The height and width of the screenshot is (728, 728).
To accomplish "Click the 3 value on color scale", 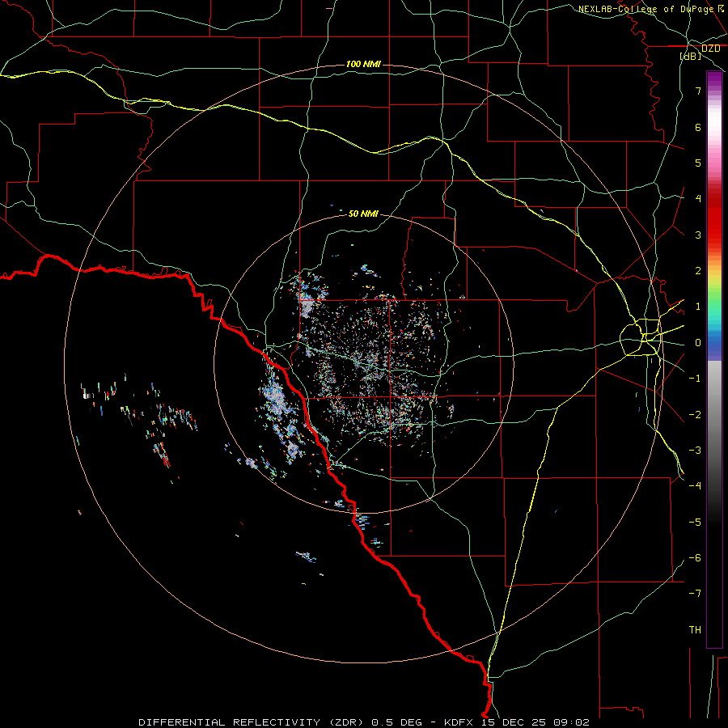I will pyautogui.click(x=698, y=235).
